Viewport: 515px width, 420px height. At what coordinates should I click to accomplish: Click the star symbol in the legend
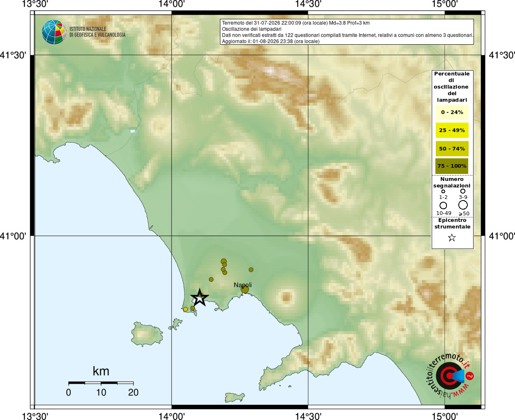point(452,238)
